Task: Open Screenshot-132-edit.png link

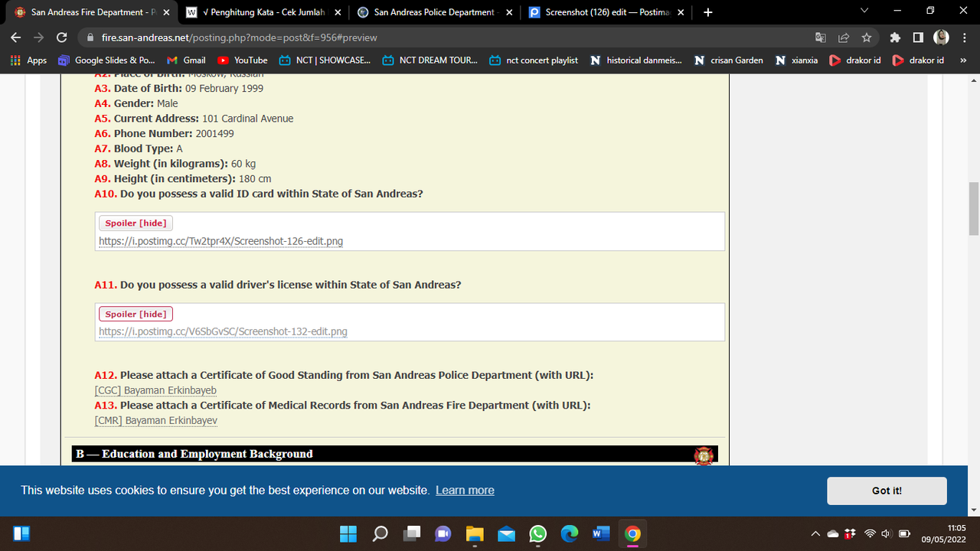Action: tap(223, 331)
